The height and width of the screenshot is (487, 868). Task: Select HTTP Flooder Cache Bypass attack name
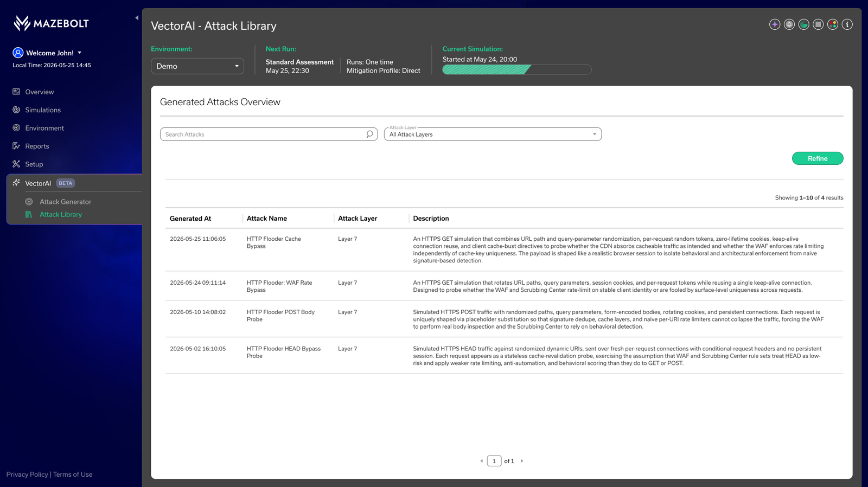pyautogui.click(x=274, y=242)
